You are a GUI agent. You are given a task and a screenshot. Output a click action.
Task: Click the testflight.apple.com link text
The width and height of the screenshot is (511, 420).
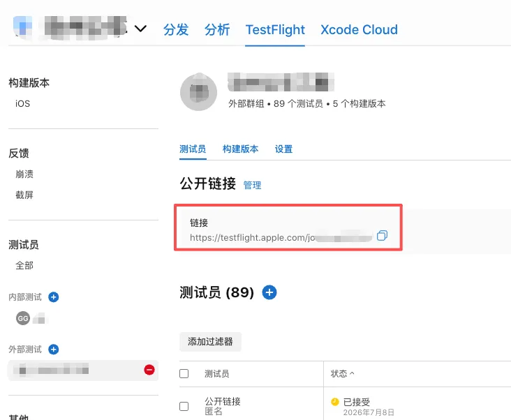(x=252, y=238)
